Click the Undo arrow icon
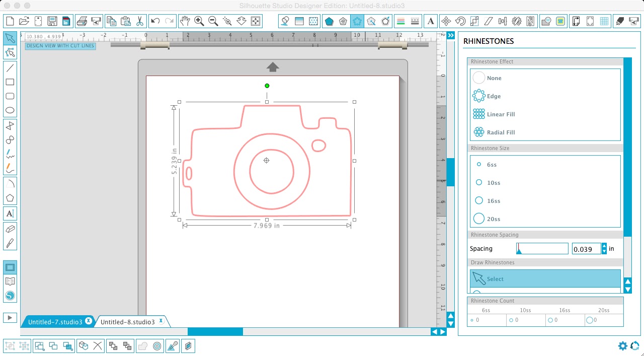This screenshot has height=356, width=644. coord(155,21)
